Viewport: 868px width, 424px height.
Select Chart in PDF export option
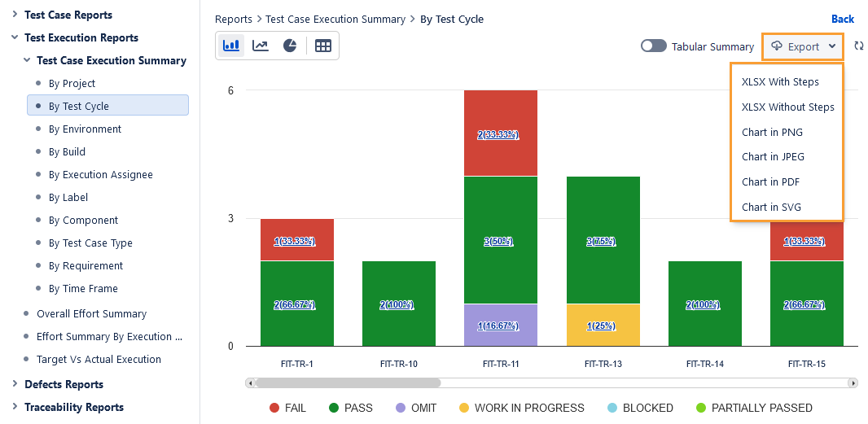pos(770,181)
